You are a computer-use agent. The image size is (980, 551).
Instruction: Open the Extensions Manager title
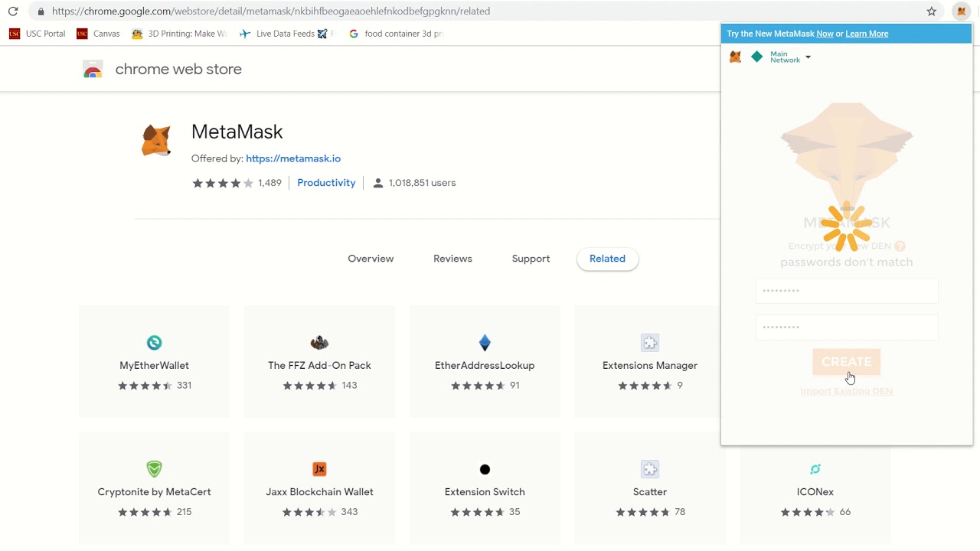[650, 366]
